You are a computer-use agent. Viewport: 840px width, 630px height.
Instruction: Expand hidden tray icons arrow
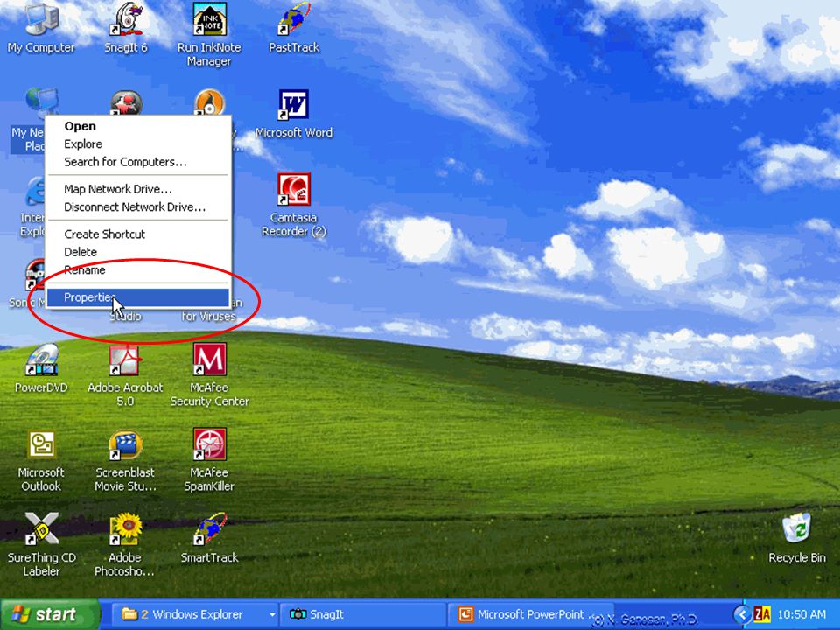click(742, 614)
